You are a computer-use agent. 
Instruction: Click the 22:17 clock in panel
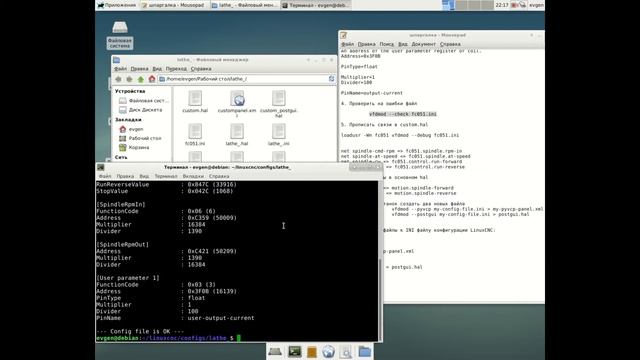502,5
